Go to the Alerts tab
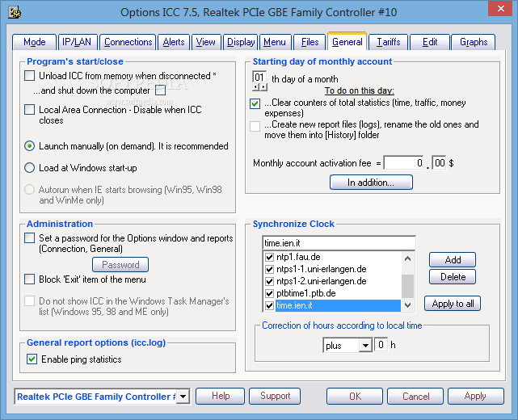Image resolution: width=518 pixels, height=420 pixels. pyautogui.click(x=174, y=42)
